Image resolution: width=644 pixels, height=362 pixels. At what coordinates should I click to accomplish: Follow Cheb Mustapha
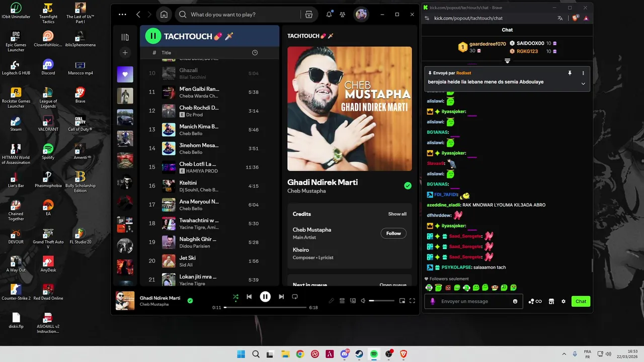coord(393,233)
